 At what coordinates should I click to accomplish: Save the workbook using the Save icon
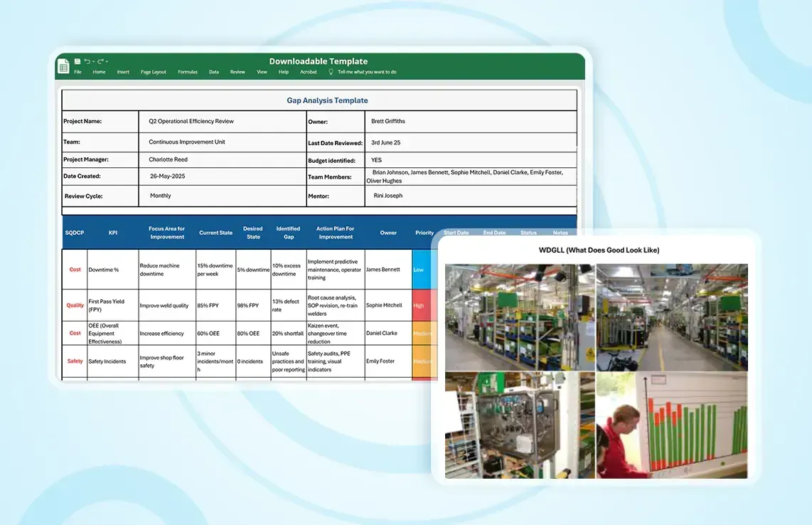[x=78, y=61]
